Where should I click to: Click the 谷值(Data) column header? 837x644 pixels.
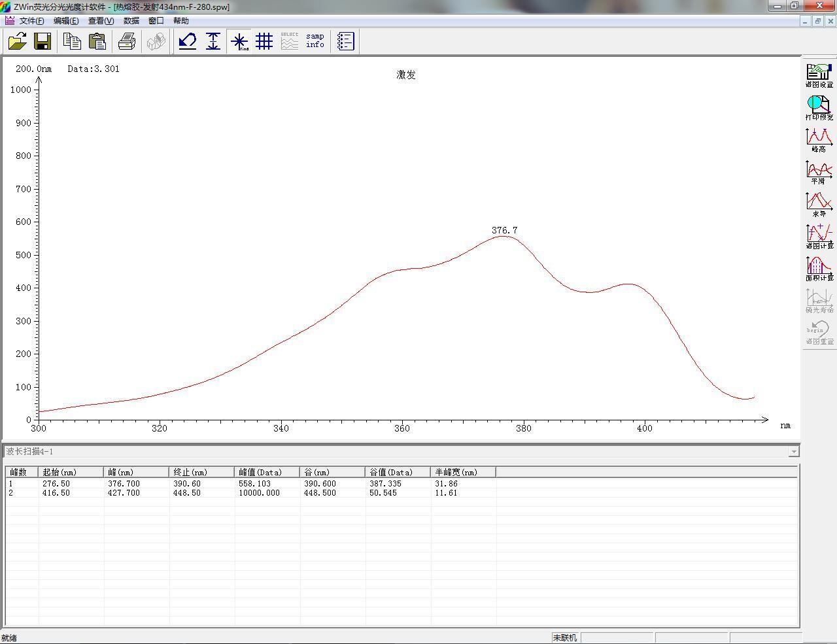tap(398, 472)
